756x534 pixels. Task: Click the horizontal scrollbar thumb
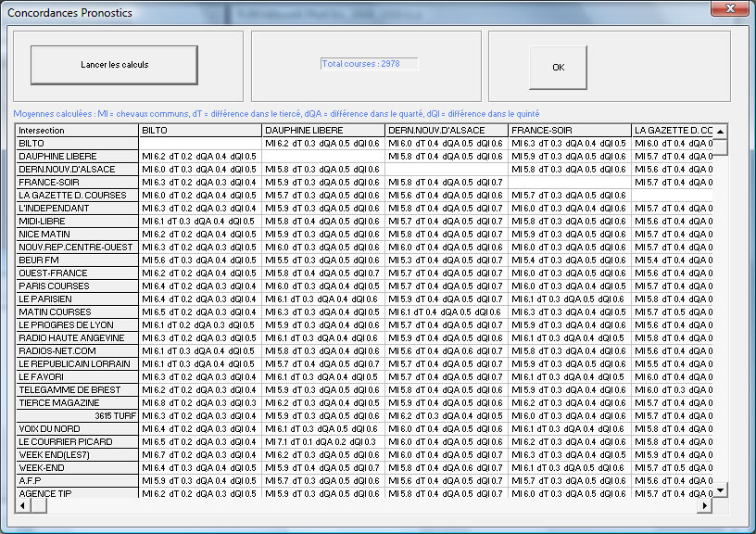point(39,505)
